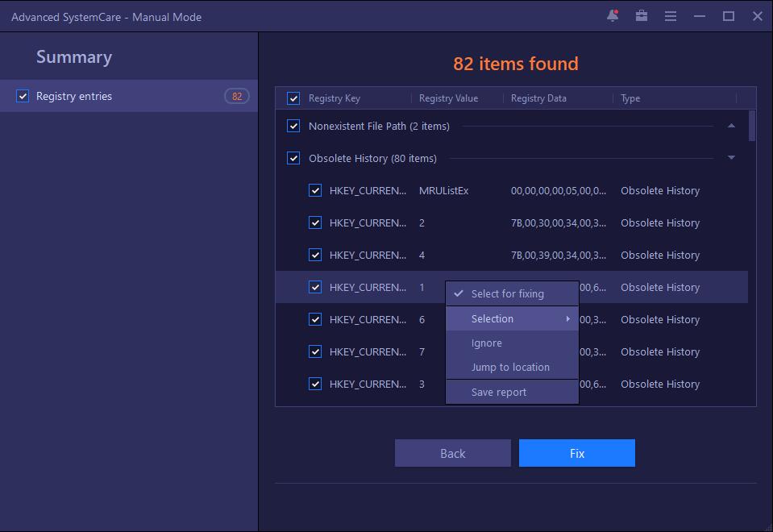Image resolution: width=773 pixels, height=532 pixels.
Task: Uncheck the checkbox for registry value 4
Action: point(315,255)
